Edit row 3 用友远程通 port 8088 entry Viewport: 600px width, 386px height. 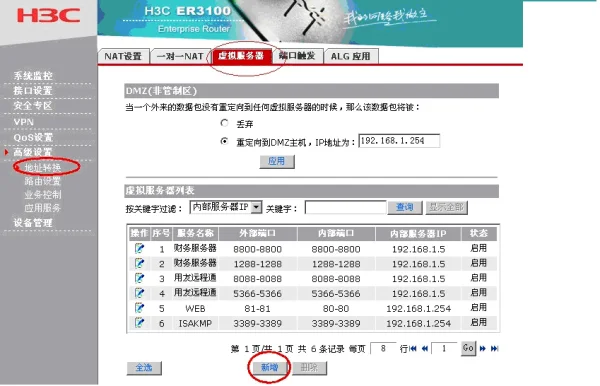[139, 278]
